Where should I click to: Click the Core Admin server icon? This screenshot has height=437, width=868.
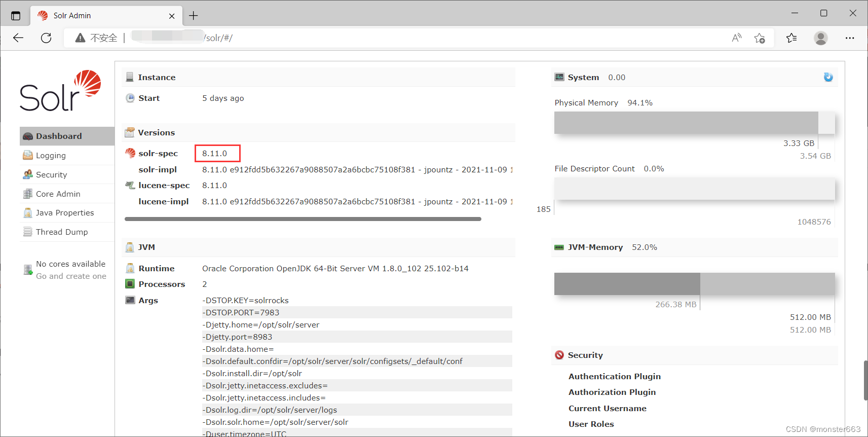click(28, 194)
